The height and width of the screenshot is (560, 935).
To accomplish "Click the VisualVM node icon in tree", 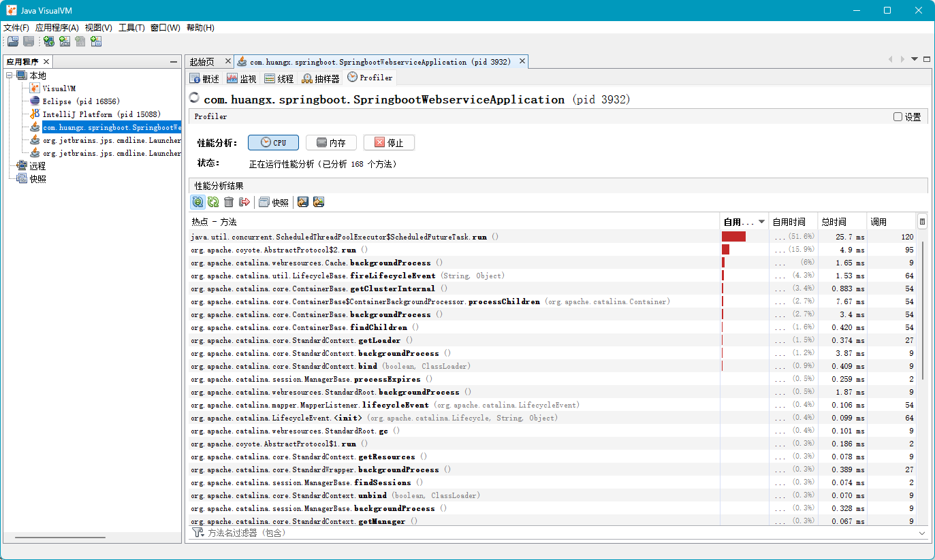I will click(x=35, y=88).
